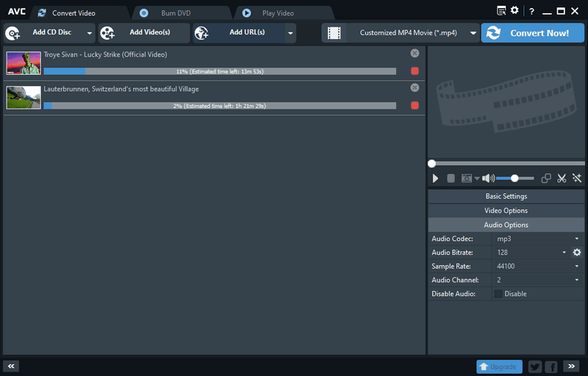Click the Troye Sivan - Lucky Strike title
The height and width of the screenshot is (376, 588).
105,54
